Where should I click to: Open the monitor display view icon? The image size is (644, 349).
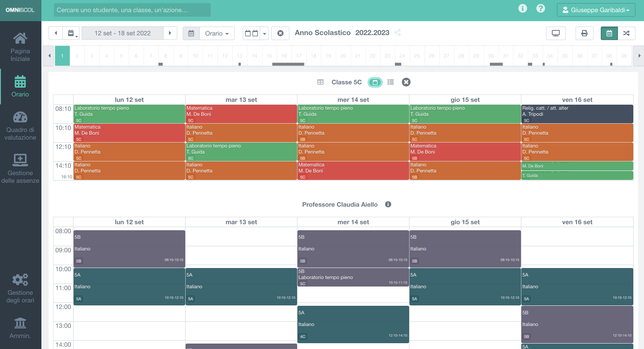[x=556, y=33]
